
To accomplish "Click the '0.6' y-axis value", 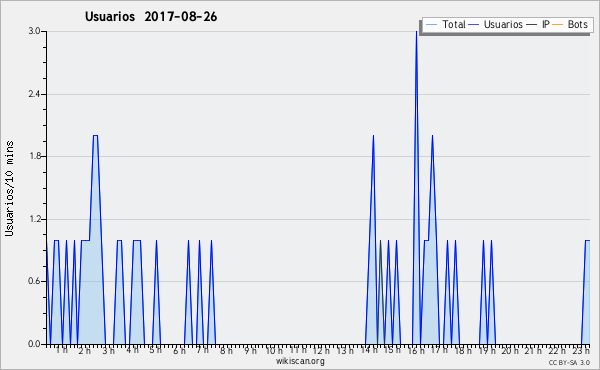I will [x=34, y=281].
